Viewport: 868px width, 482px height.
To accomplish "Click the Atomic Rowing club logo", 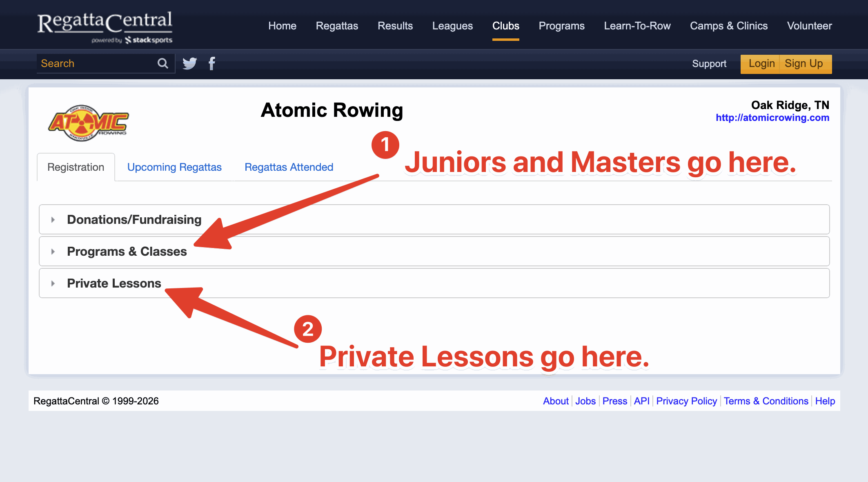I will [x=88, y=123].
